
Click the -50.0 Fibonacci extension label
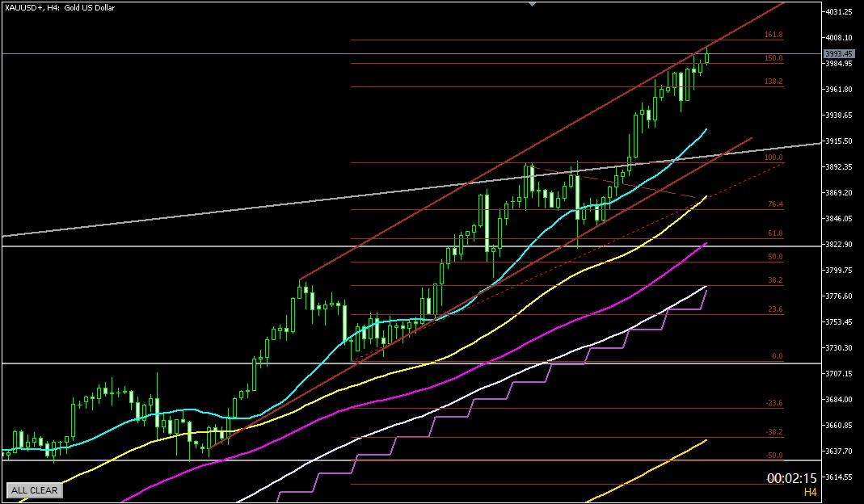773,456
